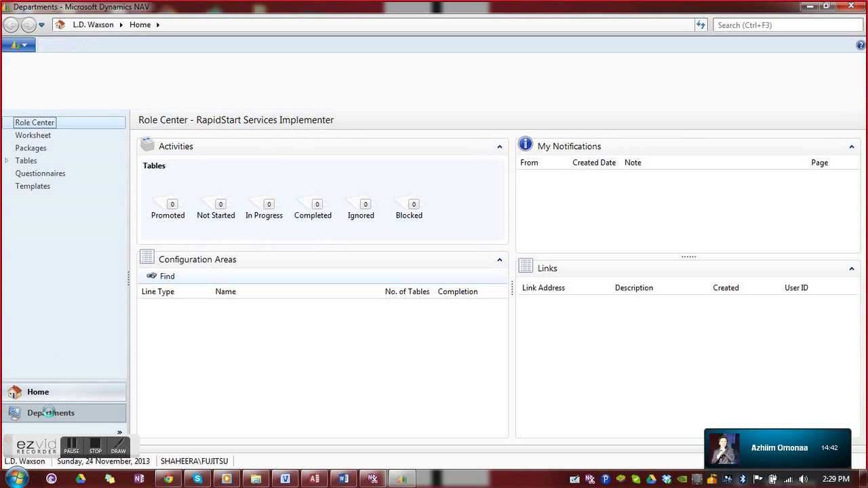Click SHAHEERA\FUJITSU in the status bar

(x=194, y=461)
